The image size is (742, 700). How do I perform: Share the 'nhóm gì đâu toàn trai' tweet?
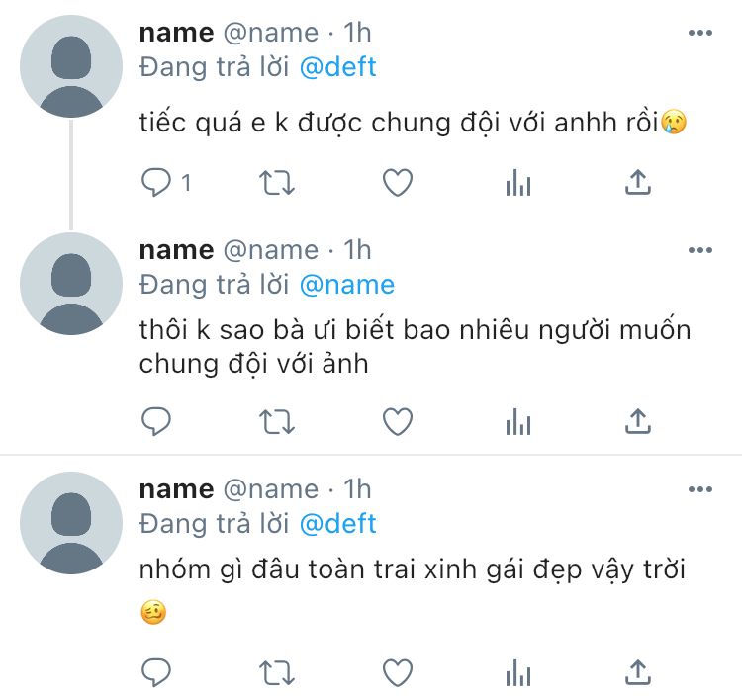pyautogui.click(x=639, y=672)
